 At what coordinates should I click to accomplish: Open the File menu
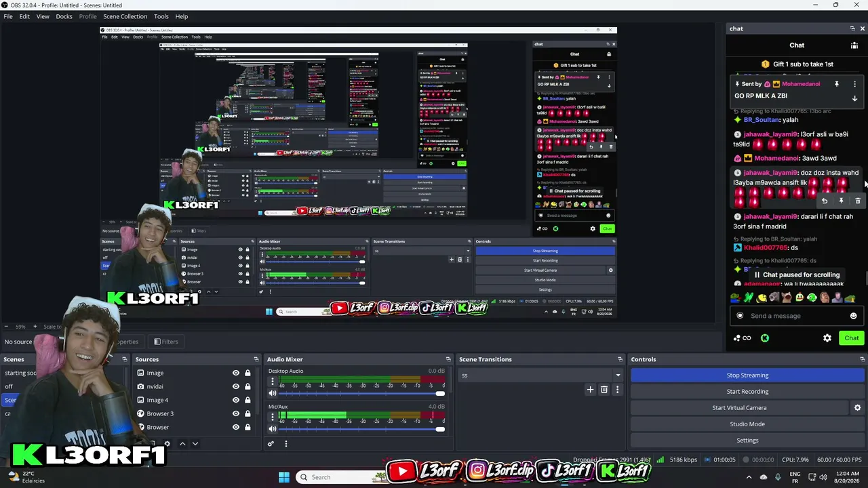pyautogui.click(x=8, y=16)
